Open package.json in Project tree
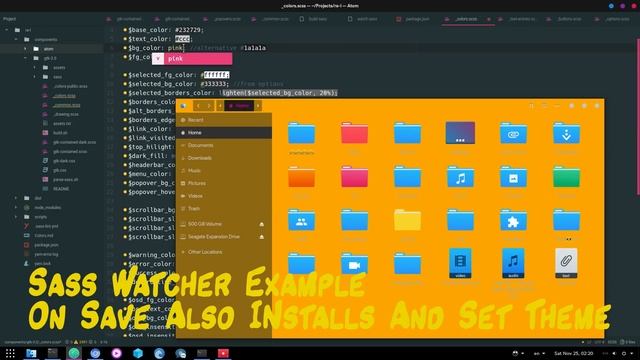 point(46,245)
